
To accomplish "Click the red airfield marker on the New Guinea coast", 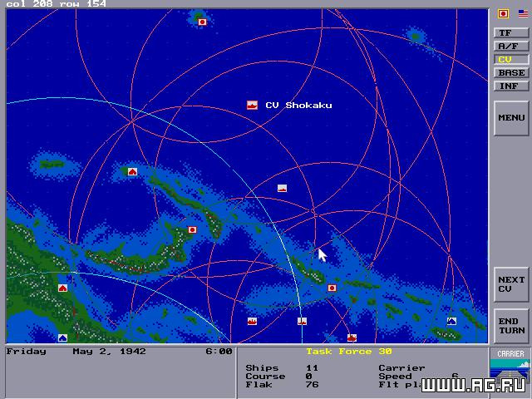I will pos(62,288).
